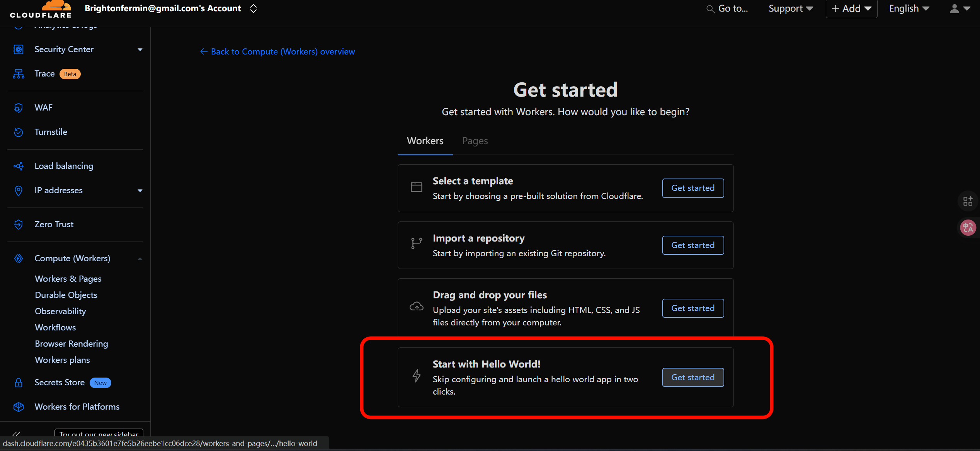Expand the IP addresses submenu arrow
Image resolution: width=980 pixels, height=451 pixels.
pos(140,191)
